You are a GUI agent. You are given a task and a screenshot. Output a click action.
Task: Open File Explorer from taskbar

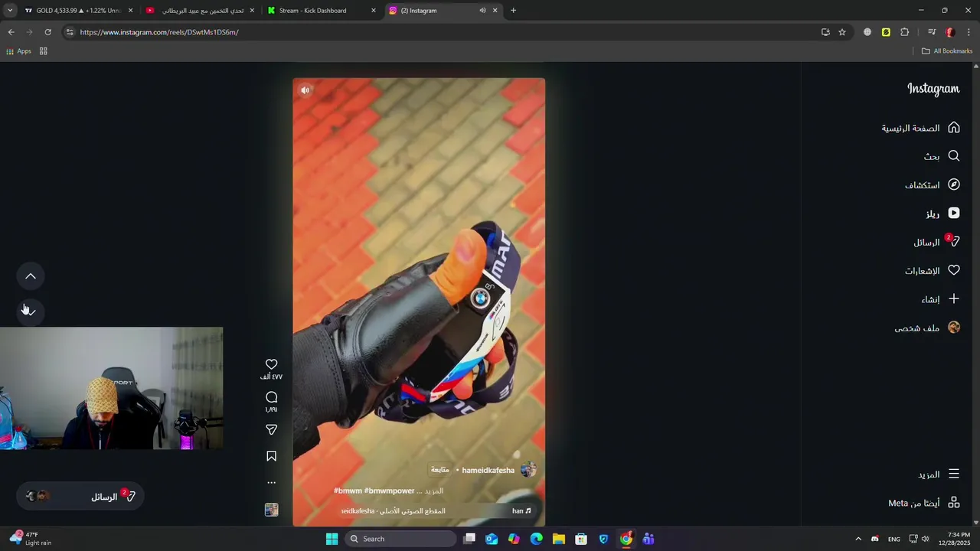(559, 539)
